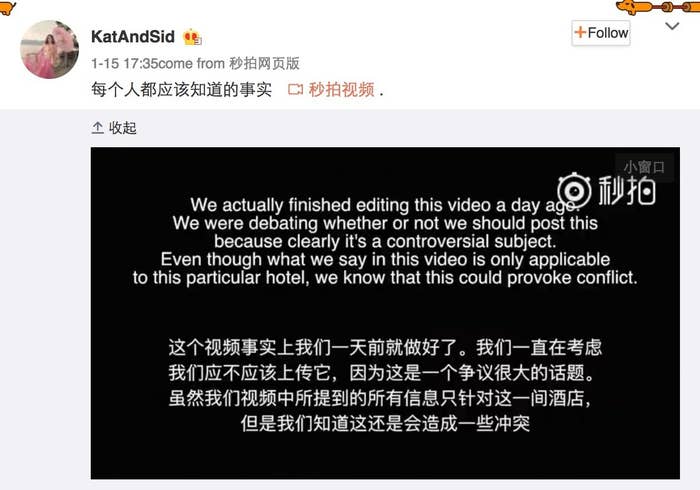Click the Follow button
This screenshot has height=490, width=700.
click(x=600, y=33)
